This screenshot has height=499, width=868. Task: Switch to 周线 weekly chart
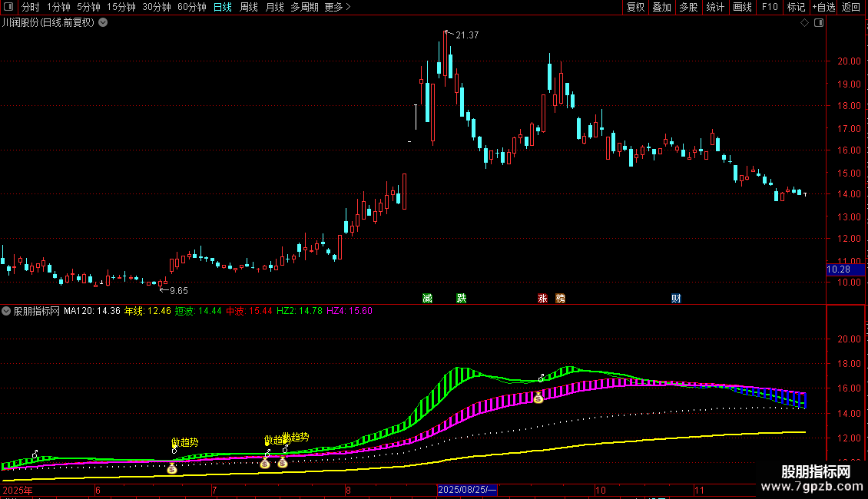249,7
